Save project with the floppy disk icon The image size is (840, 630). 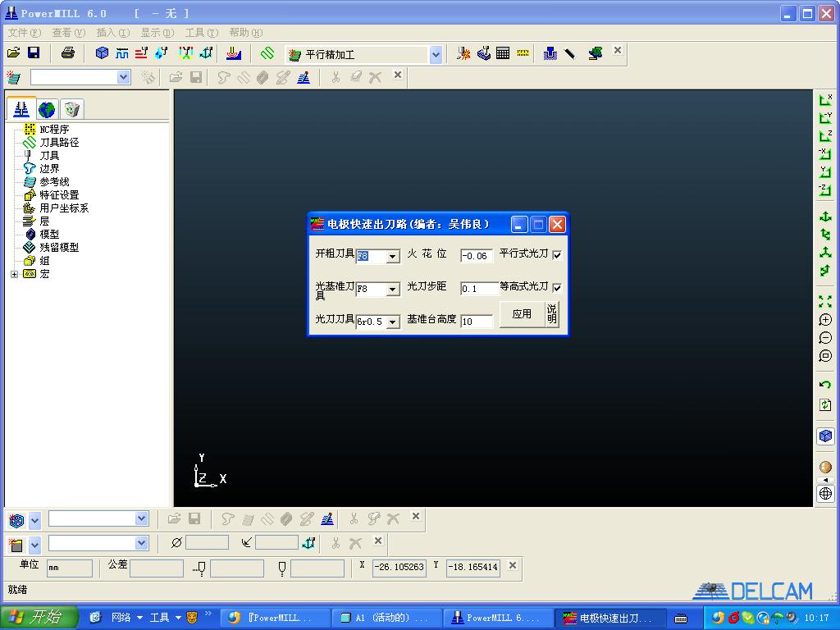34,53
